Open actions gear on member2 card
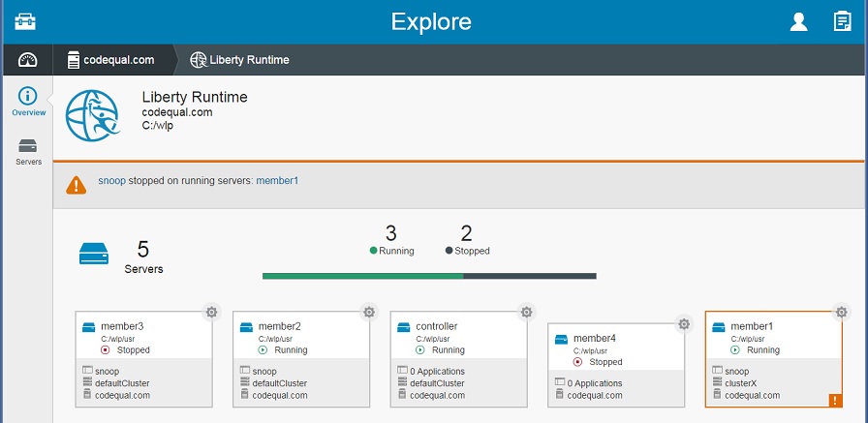 [369, 313]
